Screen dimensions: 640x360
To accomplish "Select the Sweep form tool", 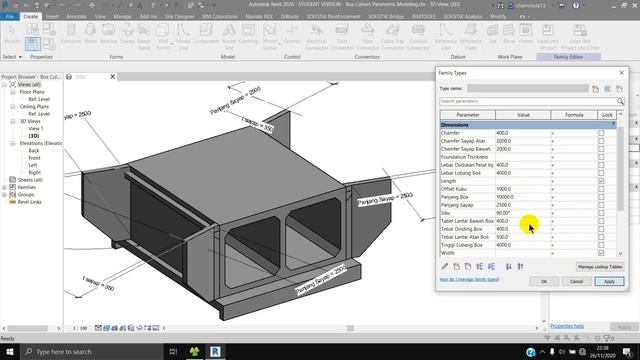I will pos(127,34).
